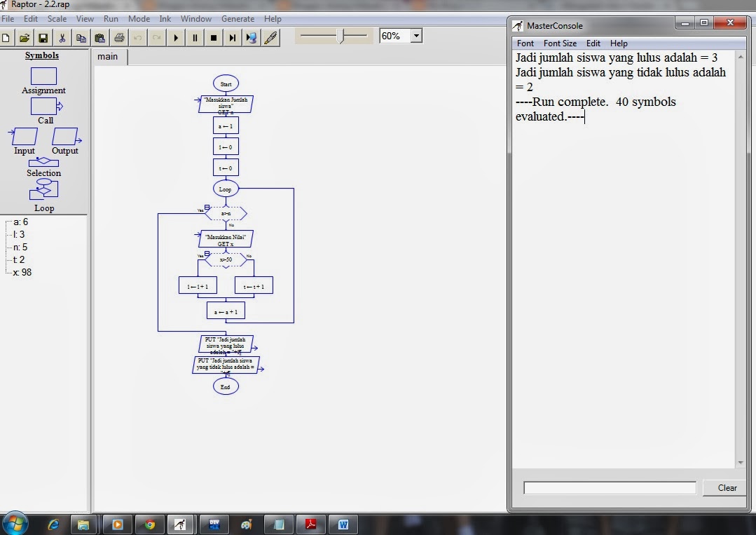Open Google Chrome from taskbar
The width and height of the screenshot is (756, 535).
(149, 524)
